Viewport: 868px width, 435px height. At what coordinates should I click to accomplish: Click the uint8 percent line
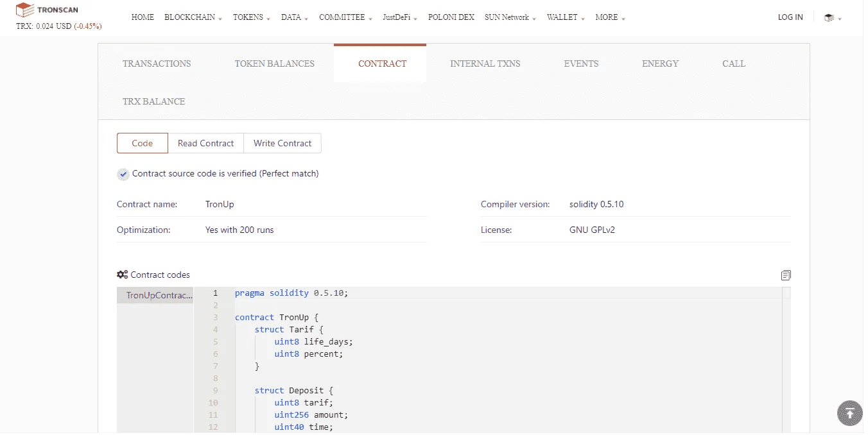coord(309,354)
